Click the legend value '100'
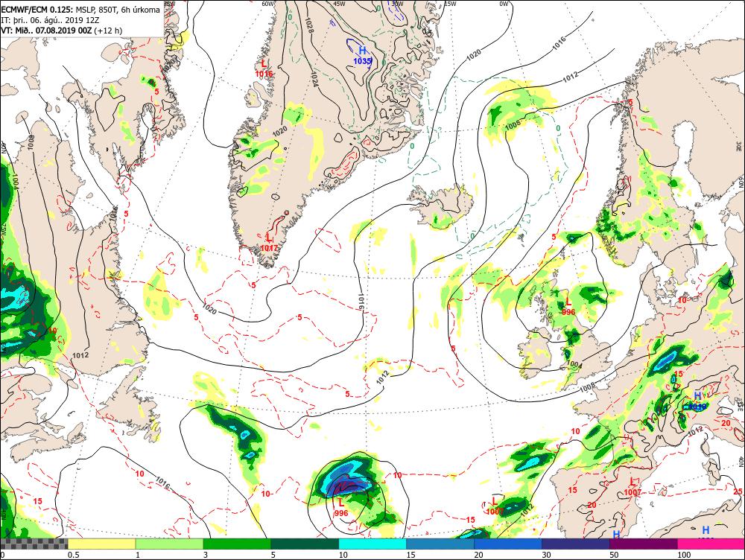The image size is (745, 560). (x=684, y=555)
